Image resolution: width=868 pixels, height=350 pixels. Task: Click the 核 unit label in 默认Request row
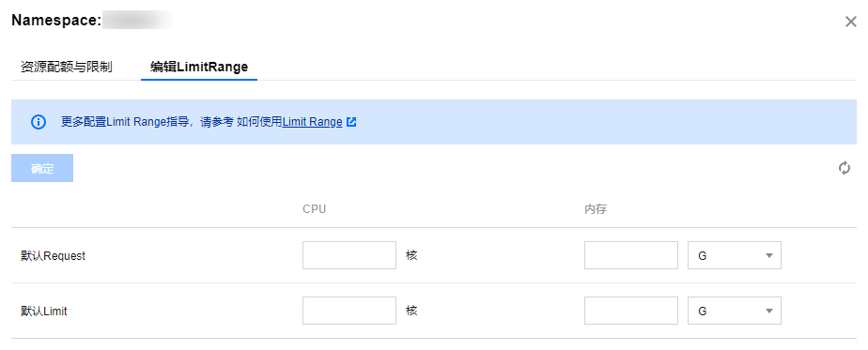coord(411,255)
